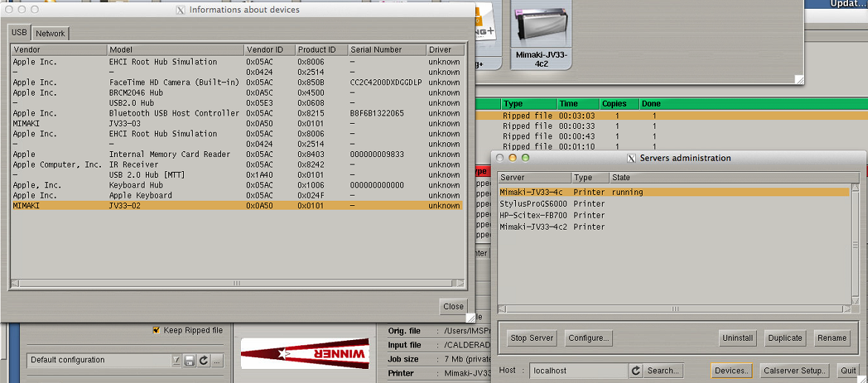Select StylusProGS6000 in server list
The width and height of the screenshot is (868, 383).
click(674, 204)
